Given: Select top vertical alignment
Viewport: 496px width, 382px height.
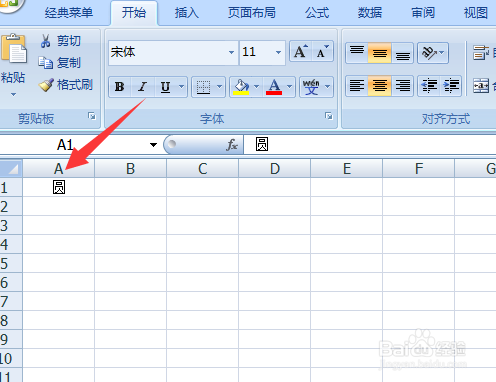Looking at the screenshot, I should tap(357, 53).
